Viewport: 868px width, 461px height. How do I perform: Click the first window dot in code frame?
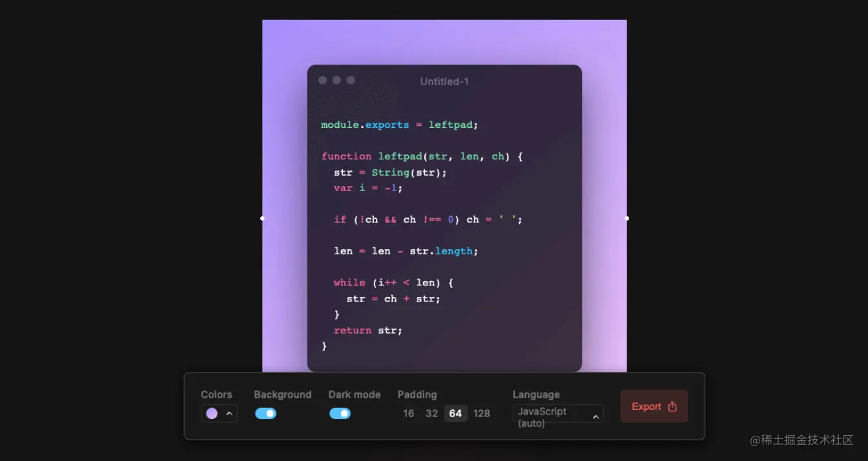pos(323,80)
